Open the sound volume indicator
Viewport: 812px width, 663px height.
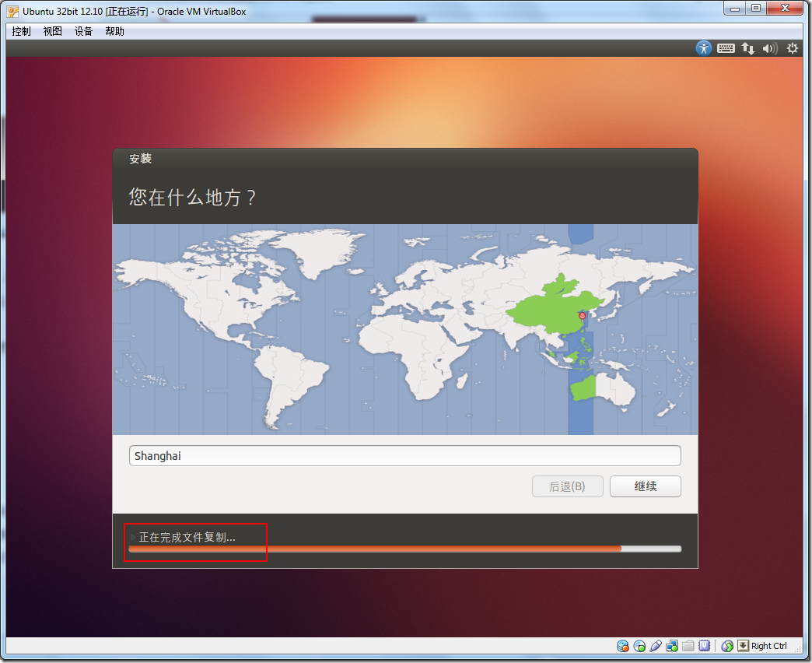(769, 49)
